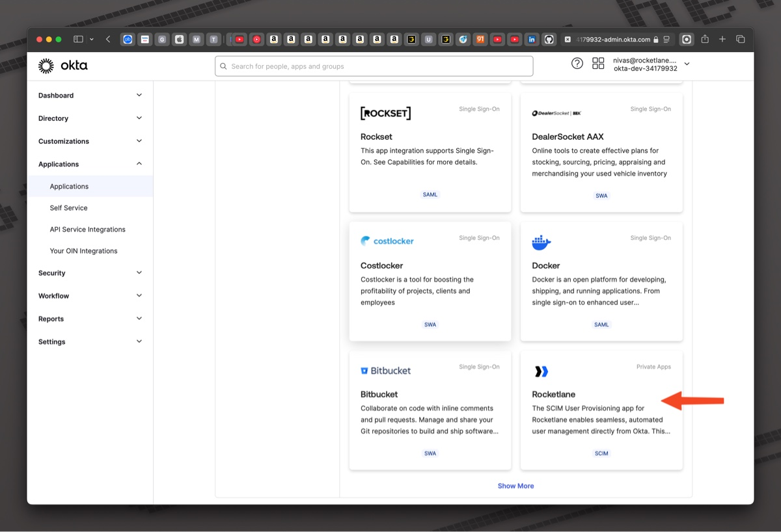This screenshot has width=781, height=532.
Task: Open the Bitbucket app title
Action: (379, 394)
